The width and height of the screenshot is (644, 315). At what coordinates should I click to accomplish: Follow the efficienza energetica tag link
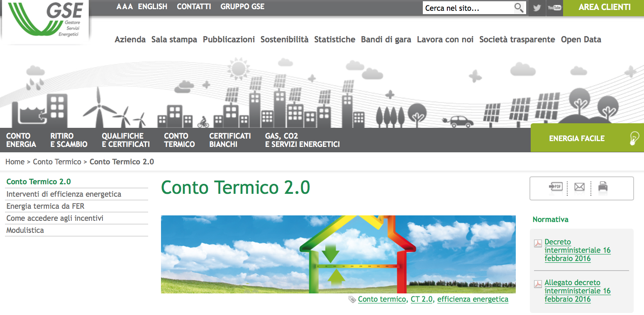(x=473, y=299)
